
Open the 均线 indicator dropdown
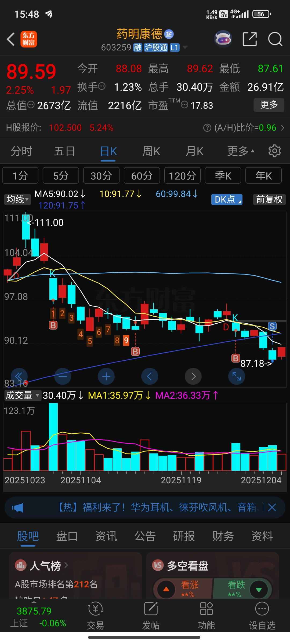[x=17, y=199]
